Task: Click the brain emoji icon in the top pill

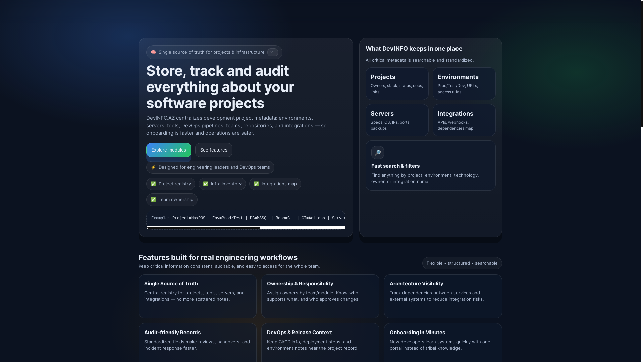Action: pos(153,52)
